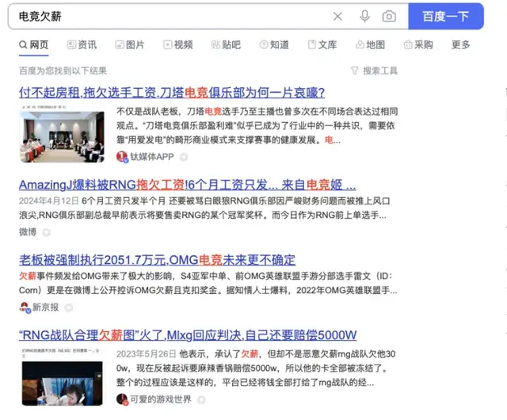Click the badge icon beside 微博
Viewport: 507px width, 420px height.
tap(46, 232)
